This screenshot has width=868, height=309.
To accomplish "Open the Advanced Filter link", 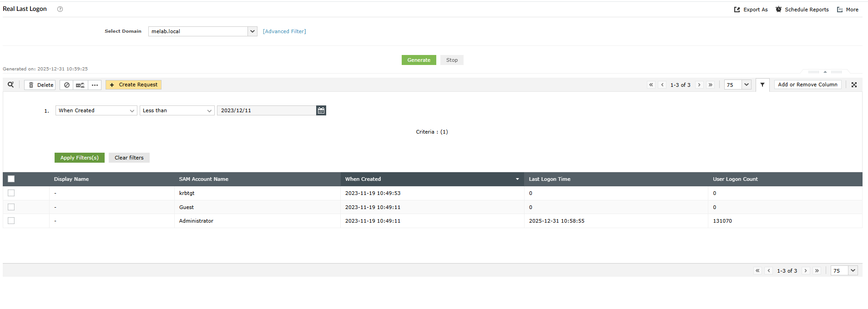I will [x=284, y=31].
